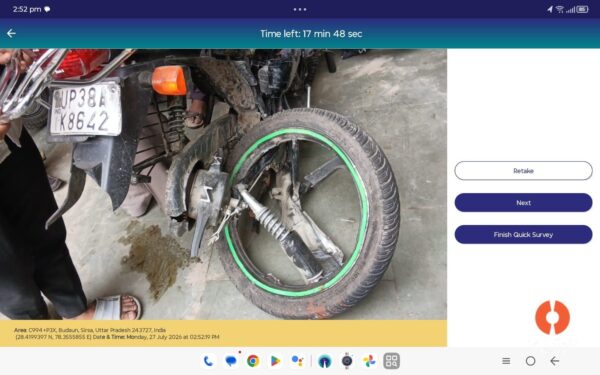Tap the 2:52 pm clock

click(27, 9)
